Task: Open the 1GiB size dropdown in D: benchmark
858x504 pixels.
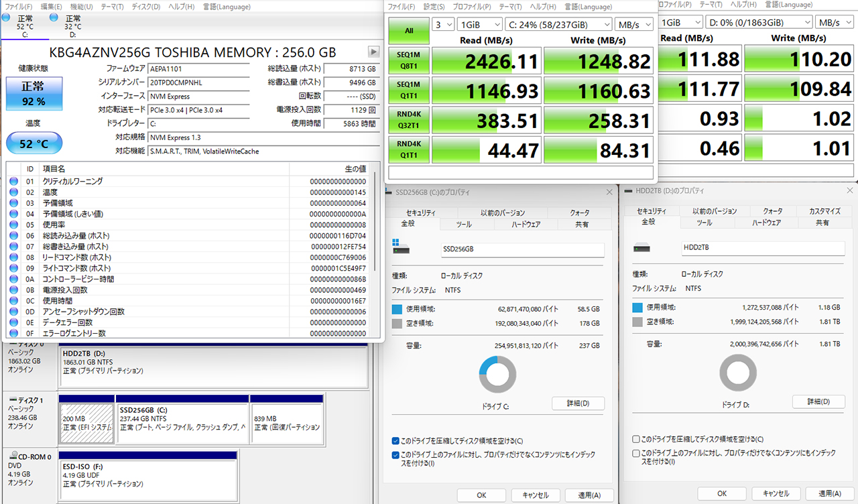Action: [682, 22]
